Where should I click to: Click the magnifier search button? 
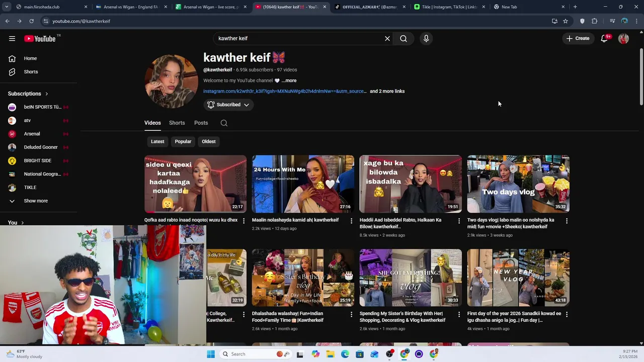tap(404, 38)
